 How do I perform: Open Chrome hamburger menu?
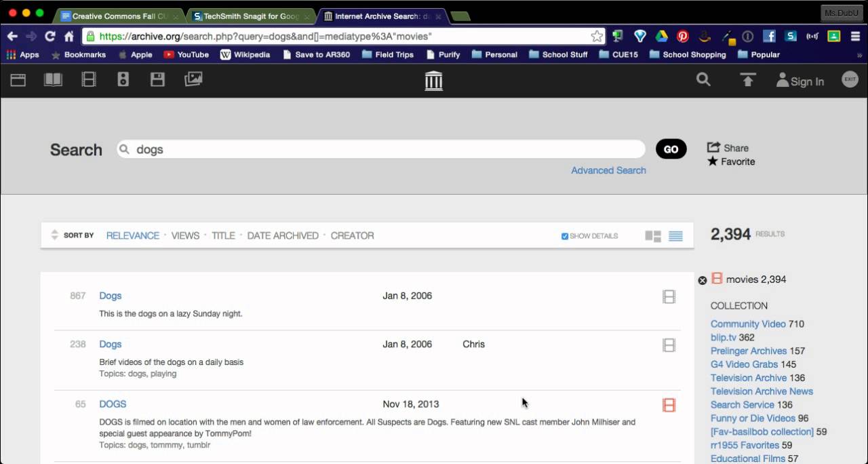[x=855, y=36]
